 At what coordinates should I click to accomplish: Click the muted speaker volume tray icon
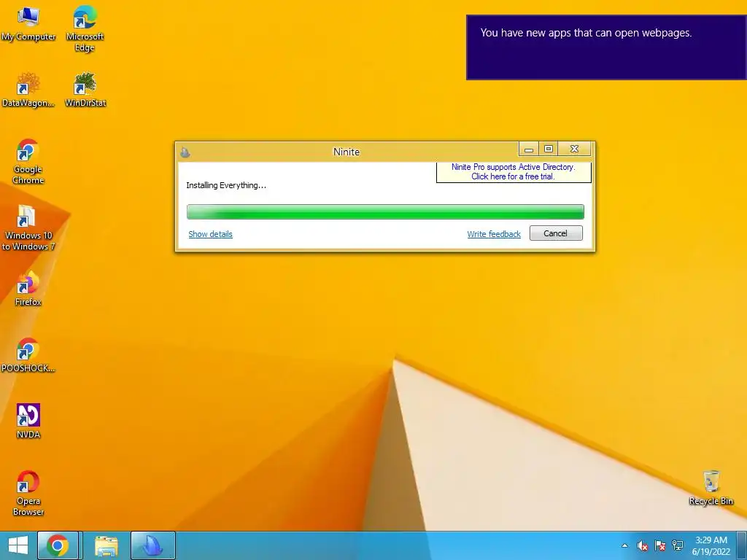pos(643,545)
